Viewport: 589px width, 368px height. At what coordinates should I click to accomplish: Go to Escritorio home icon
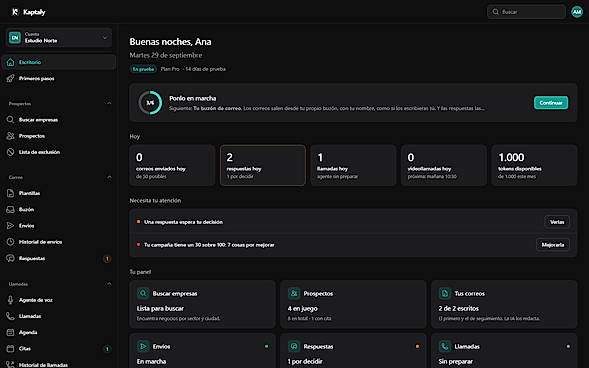point(11,62)
